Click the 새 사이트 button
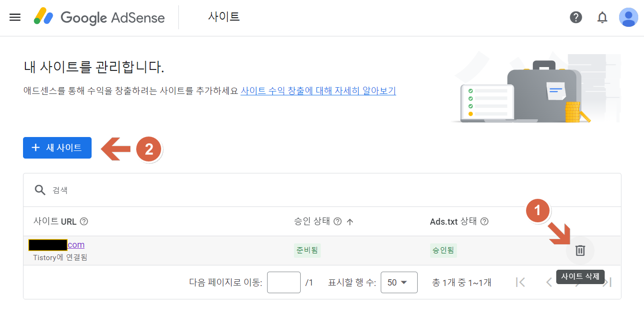This screenshot has width=644, height=309. [57, 148]
